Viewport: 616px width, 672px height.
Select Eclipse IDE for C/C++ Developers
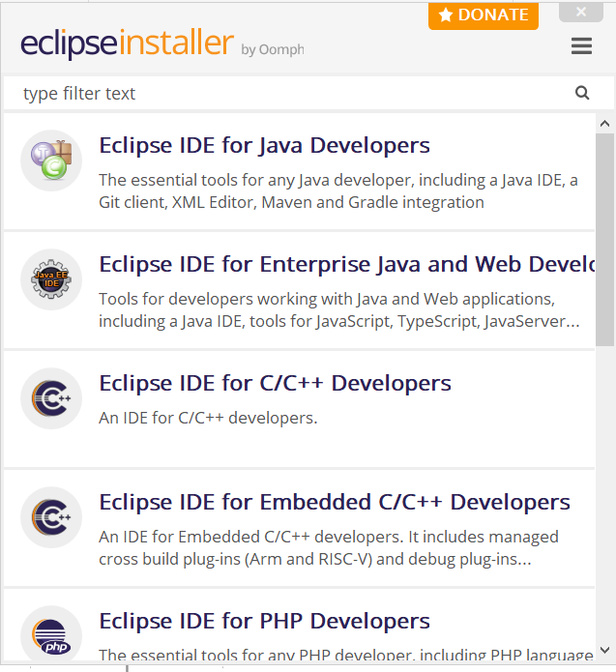tap(299, 409)
